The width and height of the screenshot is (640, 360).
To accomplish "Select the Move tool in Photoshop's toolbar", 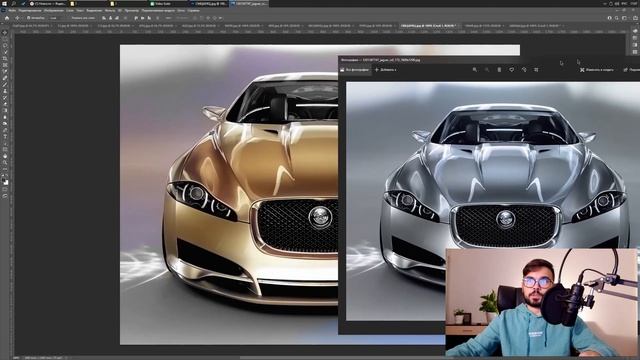I will coord(5,33).
